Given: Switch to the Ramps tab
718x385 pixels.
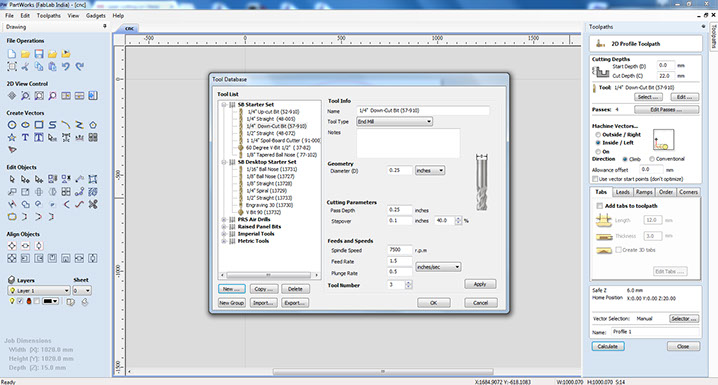Looking at the screenshot, I should pyautogui.click(x=644, y=192).
